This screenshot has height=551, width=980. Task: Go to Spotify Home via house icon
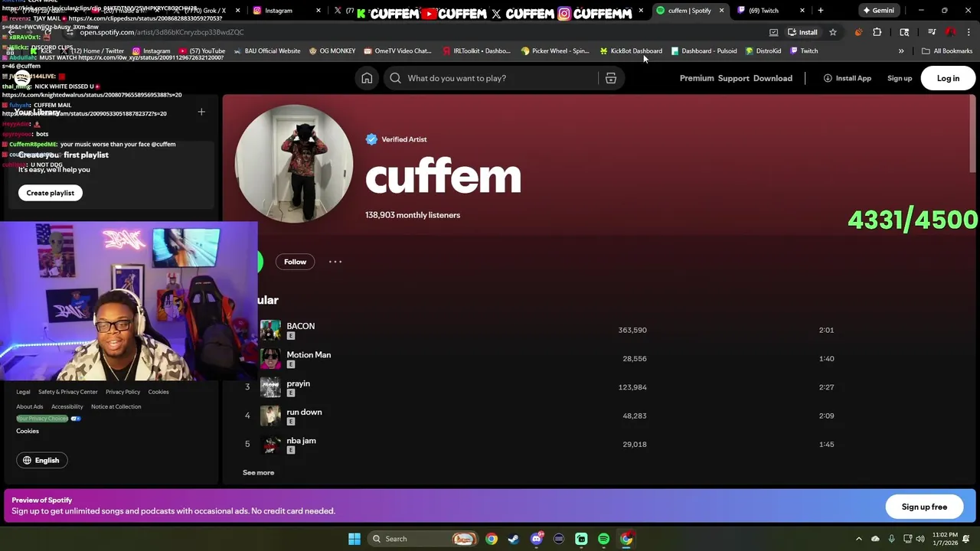tap(367, 78)
